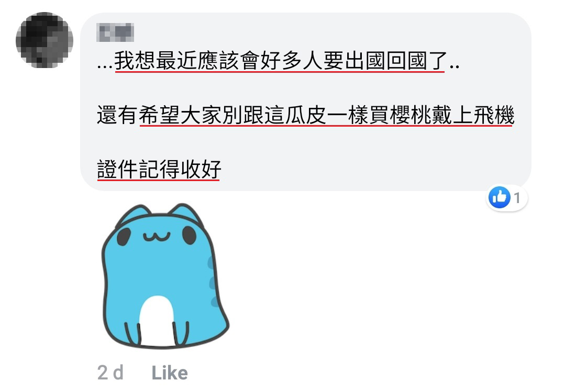Click the phrase 證件記得收好
This screenshot has width=565, height=392.
coord(159,170)
